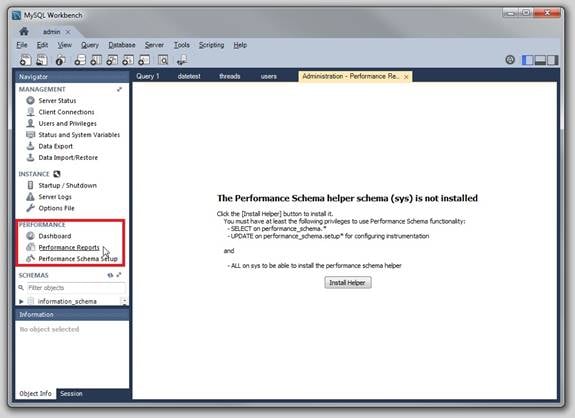575x418 pixels.
Task: Create a new view using the toolbar icon
Action: click(112, 60)
